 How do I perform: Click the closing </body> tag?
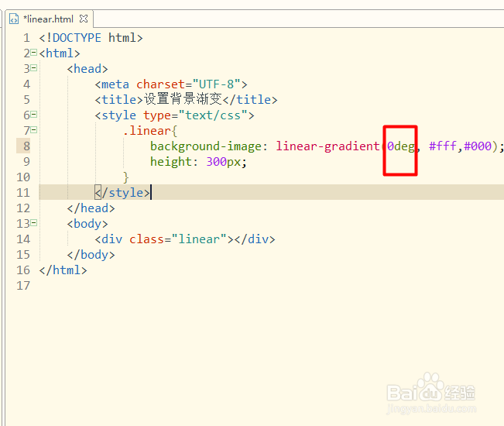tap(91, 255)
